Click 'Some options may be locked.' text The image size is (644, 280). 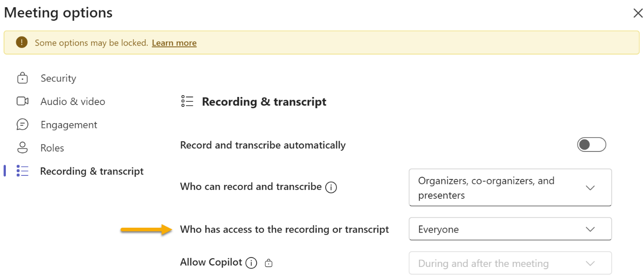91,43
